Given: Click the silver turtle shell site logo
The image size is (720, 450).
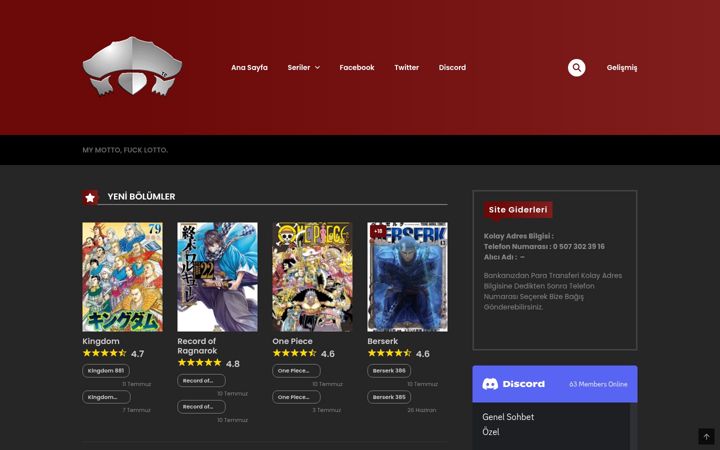Looking at the screenshot, I should tap(132, 66).
